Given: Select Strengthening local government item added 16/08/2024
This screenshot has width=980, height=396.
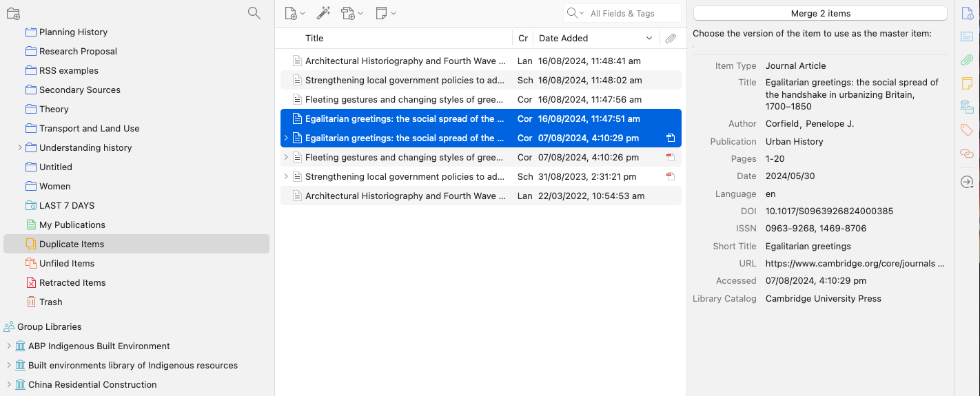Looking at the screenshot, I should coord(481,80).
